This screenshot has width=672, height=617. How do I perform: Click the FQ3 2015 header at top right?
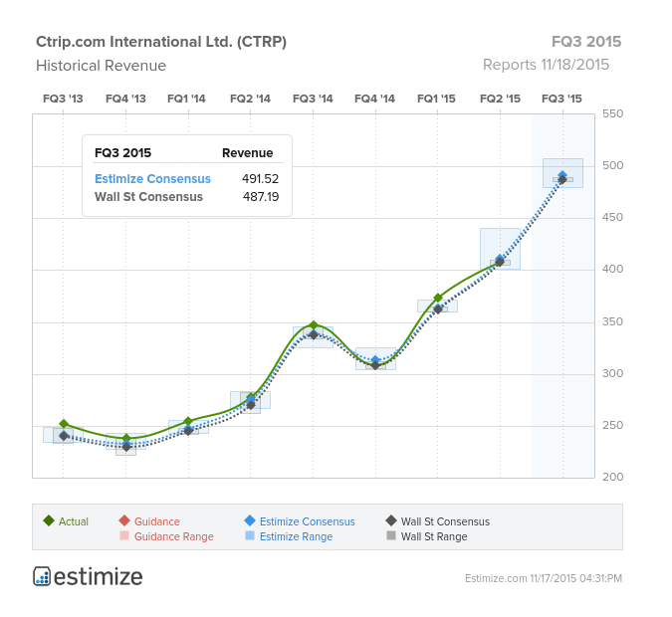click(586, 42)
